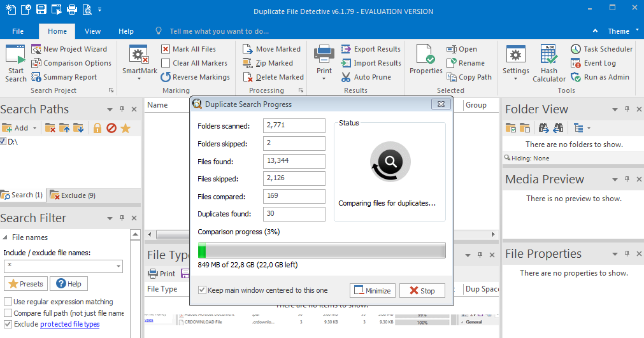Click the Help button in Search Filter

[x=69, y=284]
